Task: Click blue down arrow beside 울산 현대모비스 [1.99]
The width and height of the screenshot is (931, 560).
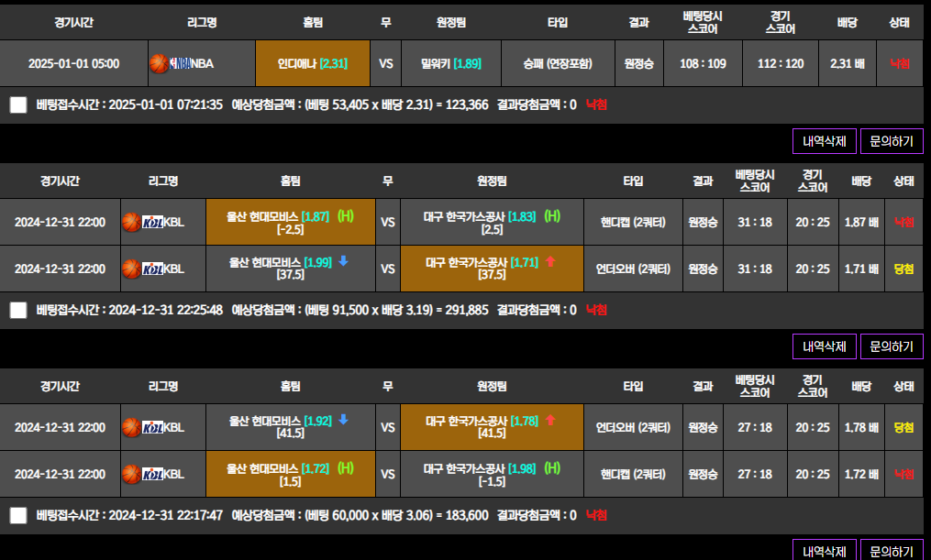Action: [x=344, y=261]
